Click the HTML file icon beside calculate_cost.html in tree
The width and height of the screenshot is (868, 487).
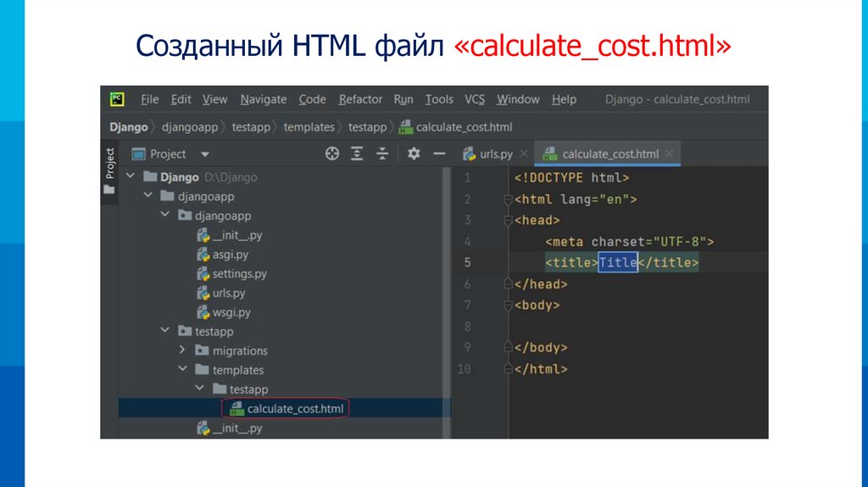pos(237,409)
